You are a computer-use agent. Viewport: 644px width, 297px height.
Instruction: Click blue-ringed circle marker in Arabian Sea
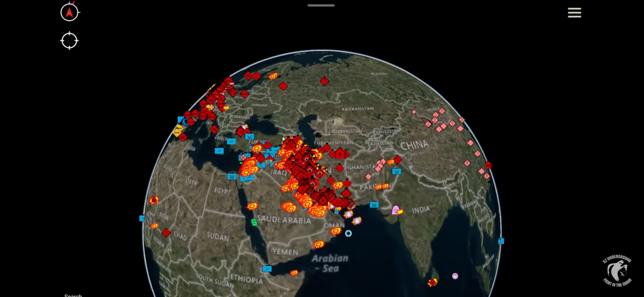click(x=348, y=233)
